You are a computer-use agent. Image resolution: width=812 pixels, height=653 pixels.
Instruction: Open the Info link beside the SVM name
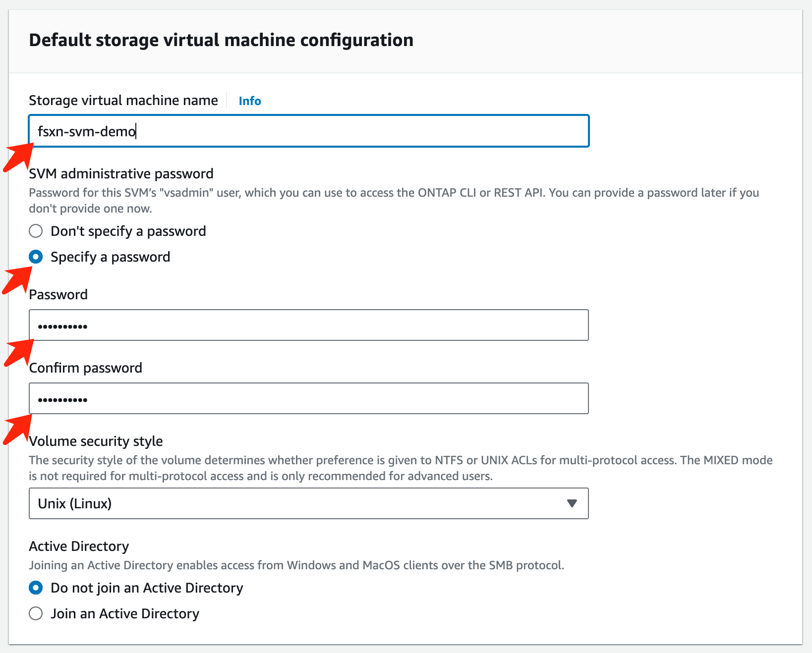point(249,101)
